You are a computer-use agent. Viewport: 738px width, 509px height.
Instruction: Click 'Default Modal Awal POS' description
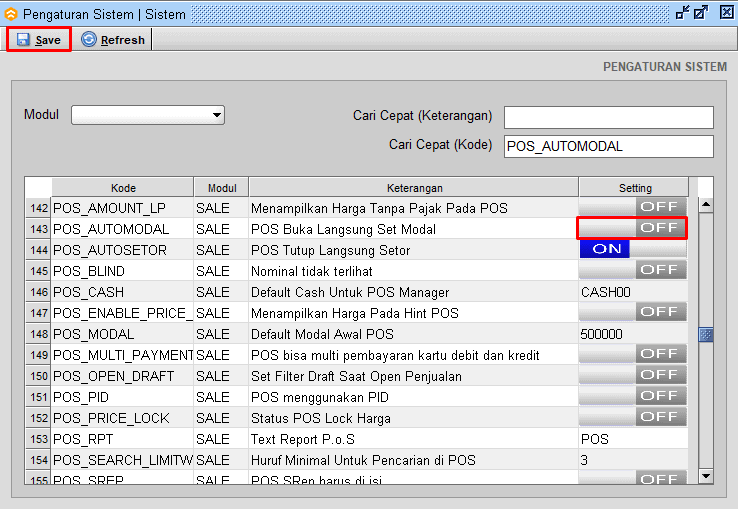tap(322, 334)
